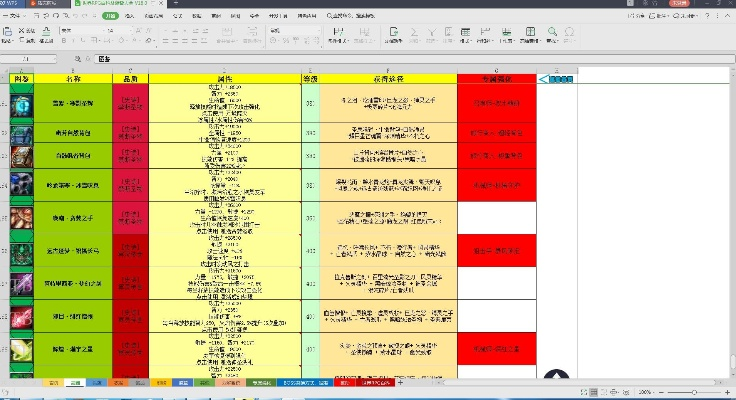
Task: Click the help question mark icon
Action: [x=707, y=15]
